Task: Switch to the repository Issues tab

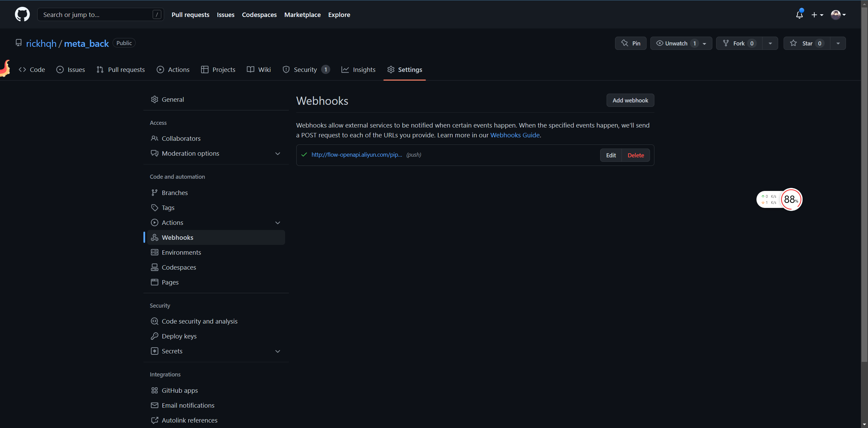Action: point(71,70)
